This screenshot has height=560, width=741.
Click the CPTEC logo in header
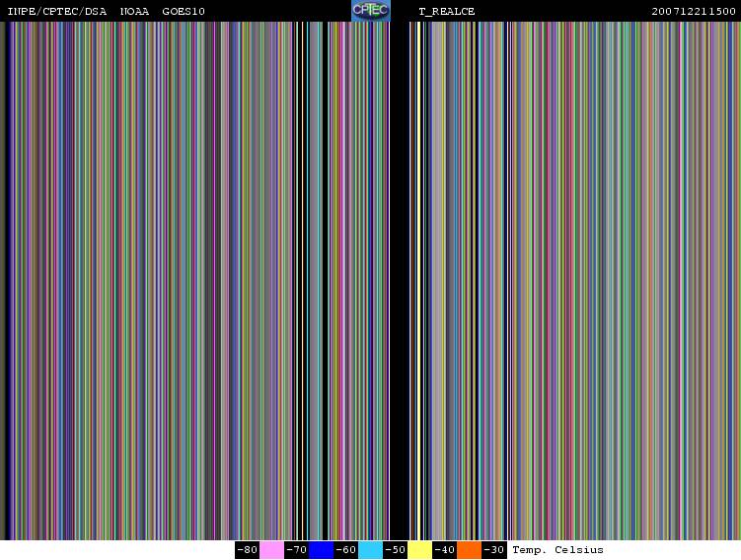[371, 11]
